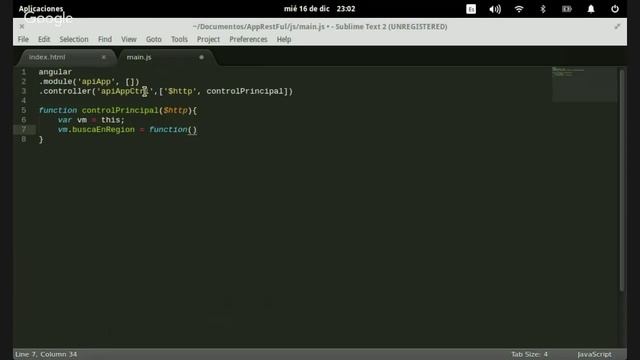Close the Sublime Text window
Screen dimensions: 640x360
[x=22, y=27]
